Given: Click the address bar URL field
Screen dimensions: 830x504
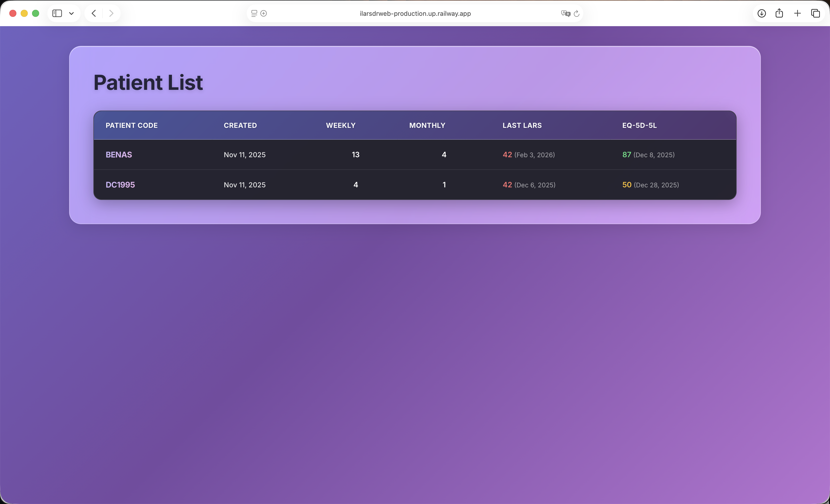Looking at the screenshot, I should (414, 14).
